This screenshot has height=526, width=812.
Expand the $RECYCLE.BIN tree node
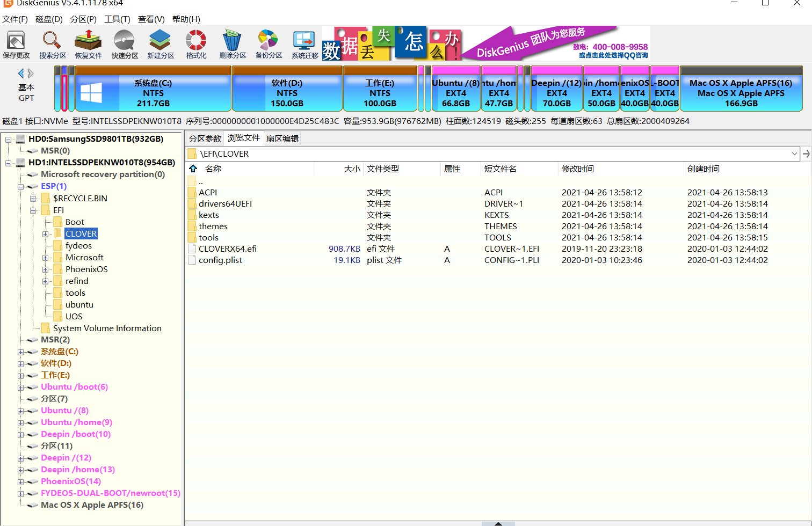coord(33,199)
